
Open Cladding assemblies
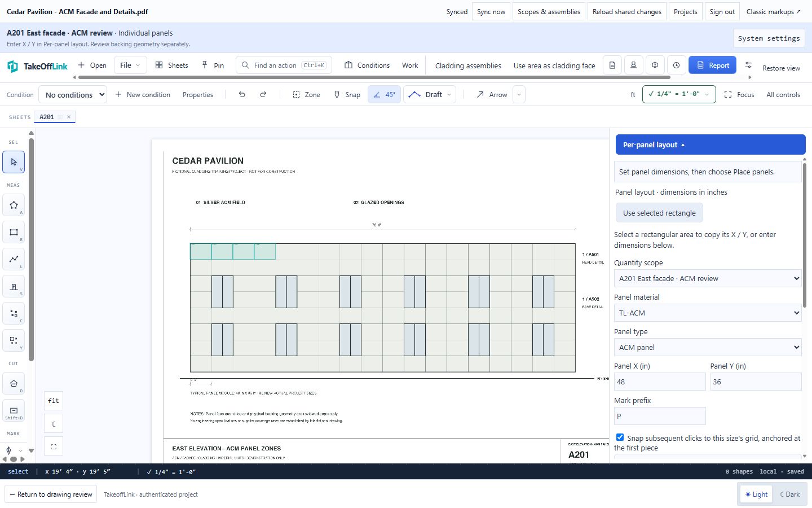point(468,65)
